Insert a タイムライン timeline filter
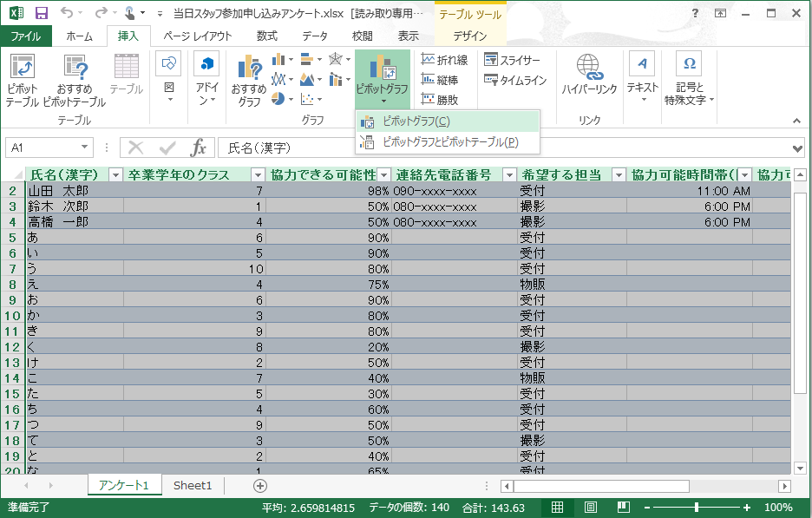The width and height of the screenshot is (812, 518). 515,79
